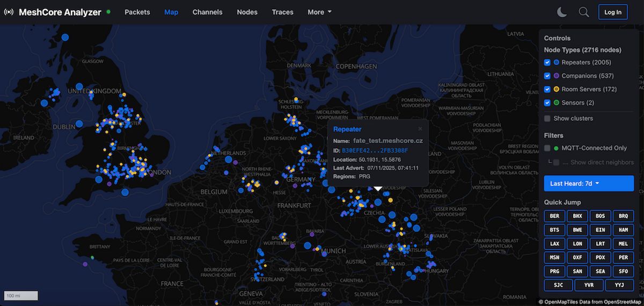Open the Traces page
This screenshot has width=644, height=306.
pyautogui.click(x=282, y=12)
